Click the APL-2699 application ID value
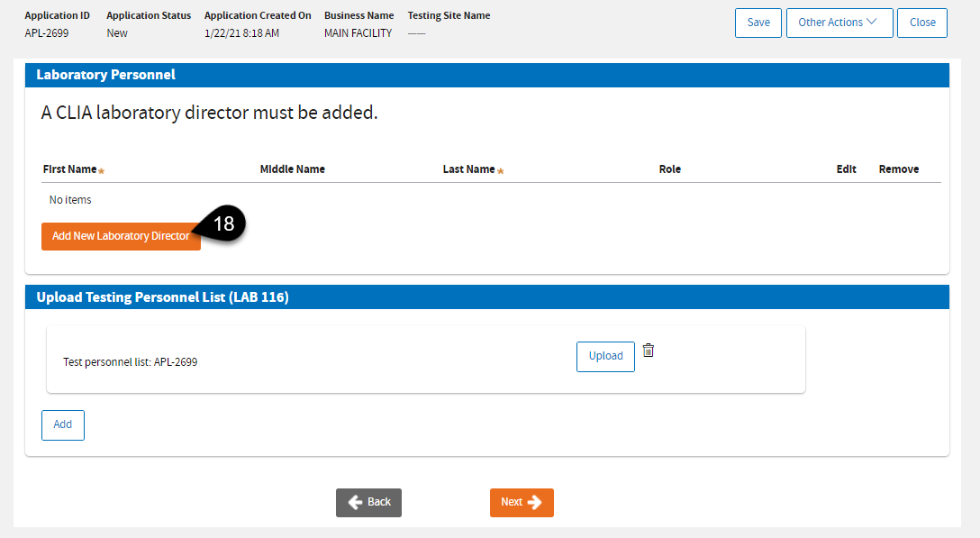This screenshot has height=538, width=980. coord(48,33)
